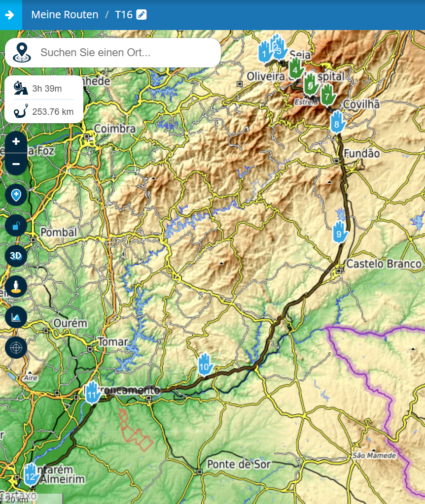Screen dimensions: 425x504
Task: Edit route name T16 pencil icon
Action: click(141, 15)
